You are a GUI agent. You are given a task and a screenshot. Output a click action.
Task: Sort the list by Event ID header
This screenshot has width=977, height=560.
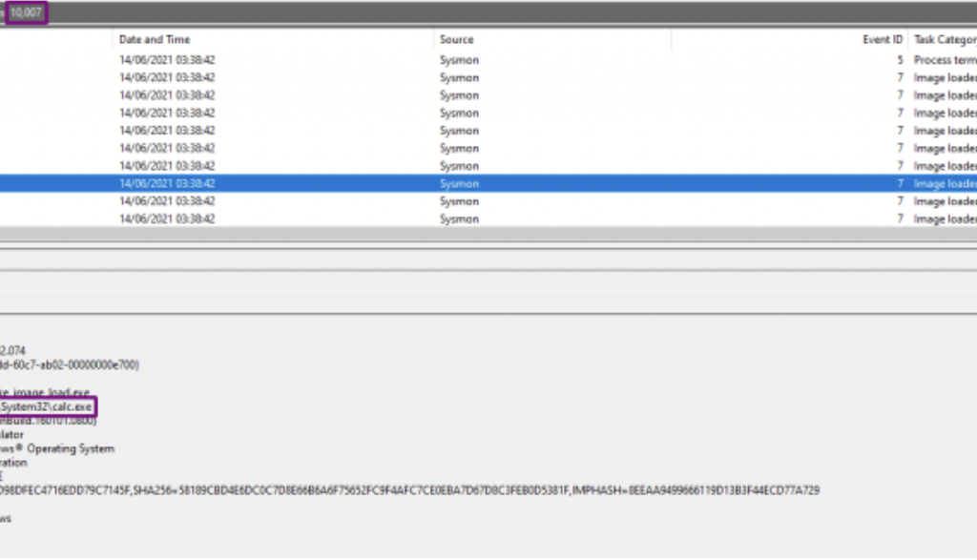tap(882, 40)
